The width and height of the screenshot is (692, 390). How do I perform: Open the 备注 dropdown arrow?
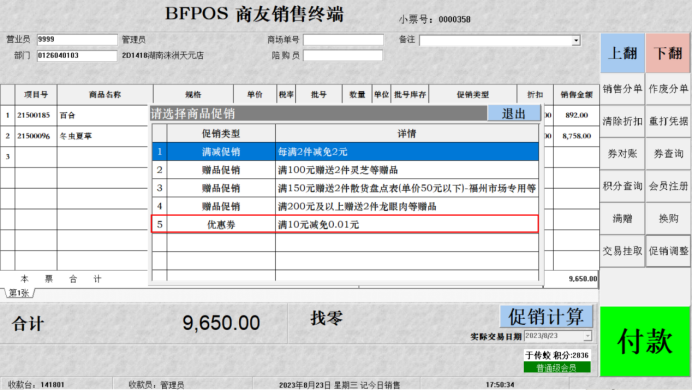tap(576, 41)
